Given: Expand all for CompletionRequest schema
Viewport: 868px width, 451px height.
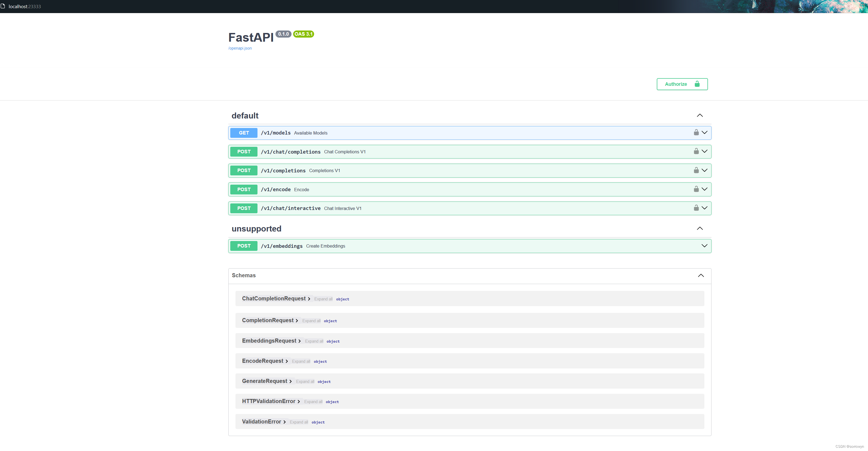Looking at the screenshot, I should click(311, 321).
